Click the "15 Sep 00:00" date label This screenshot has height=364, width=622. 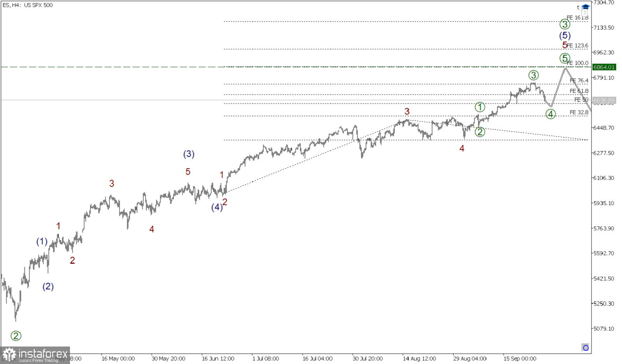tap(520, 359)
